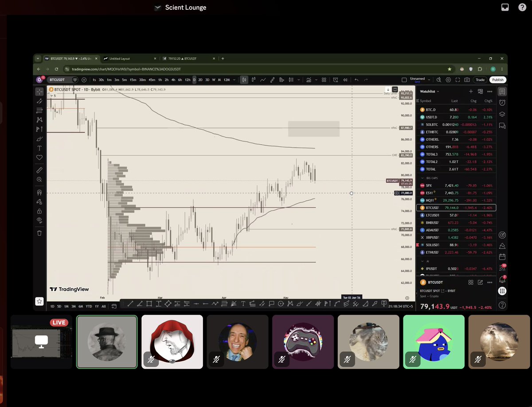This screenshot has width=532, height=407.
Task: Collapse the AI watchlist section
Action: (x=422, y=261)
